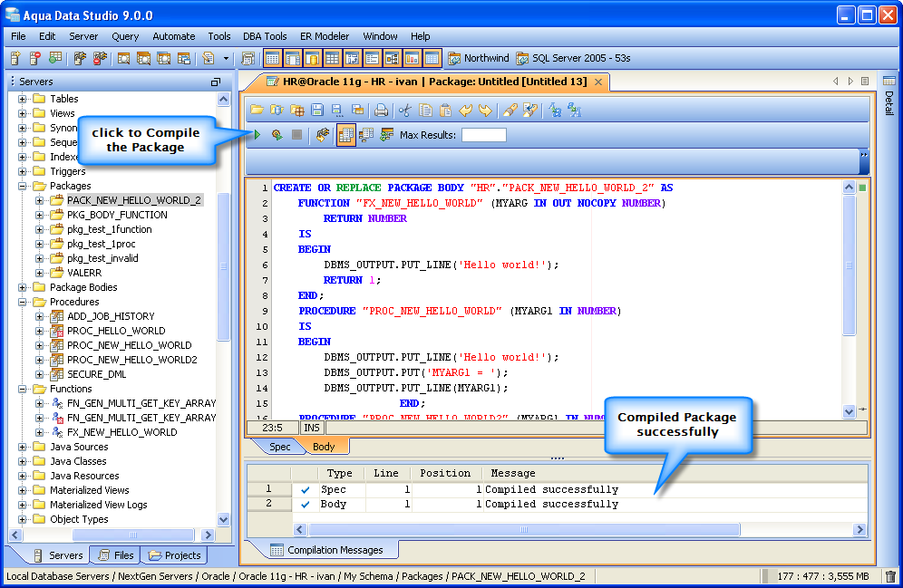Open the DBA Tools menu

click(265, 36)
